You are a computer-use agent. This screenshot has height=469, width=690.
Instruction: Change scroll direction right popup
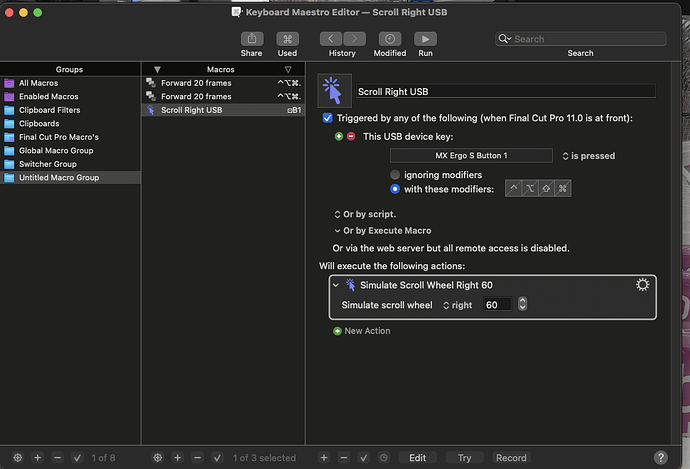[458, 305]
